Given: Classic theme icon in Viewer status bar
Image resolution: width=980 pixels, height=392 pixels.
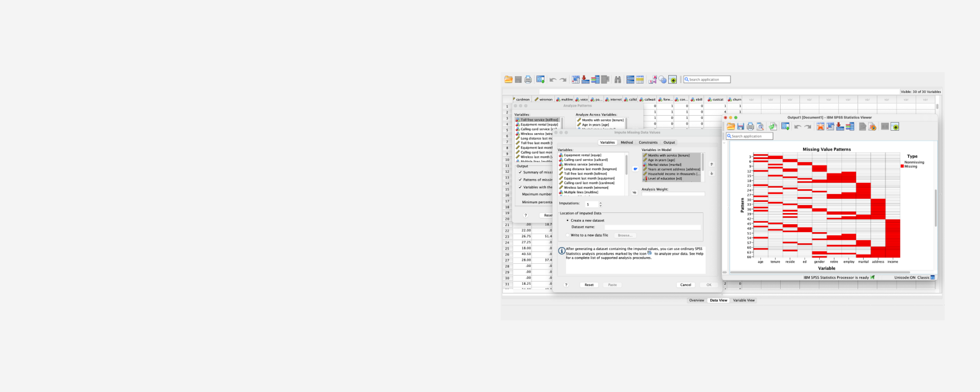Looking at the screenshot, I should tap(933, 277).
